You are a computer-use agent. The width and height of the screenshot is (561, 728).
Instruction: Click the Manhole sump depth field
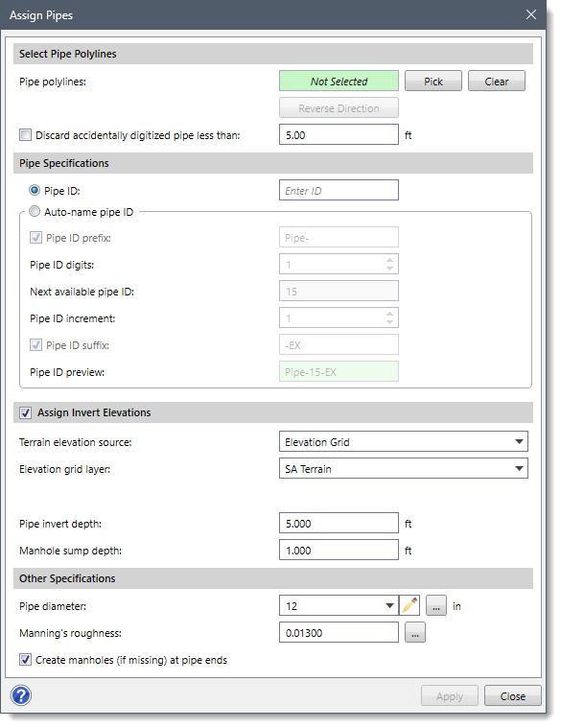click(x=339, y=551)
